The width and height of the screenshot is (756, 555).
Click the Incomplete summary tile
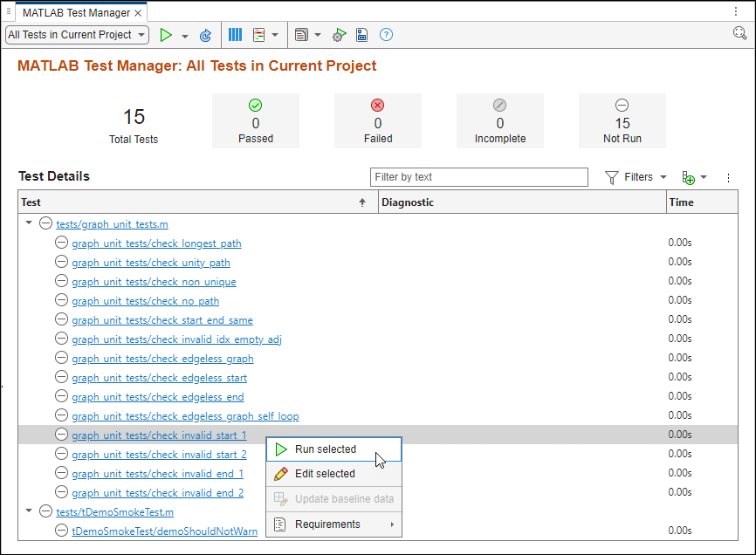pos(500,121)
